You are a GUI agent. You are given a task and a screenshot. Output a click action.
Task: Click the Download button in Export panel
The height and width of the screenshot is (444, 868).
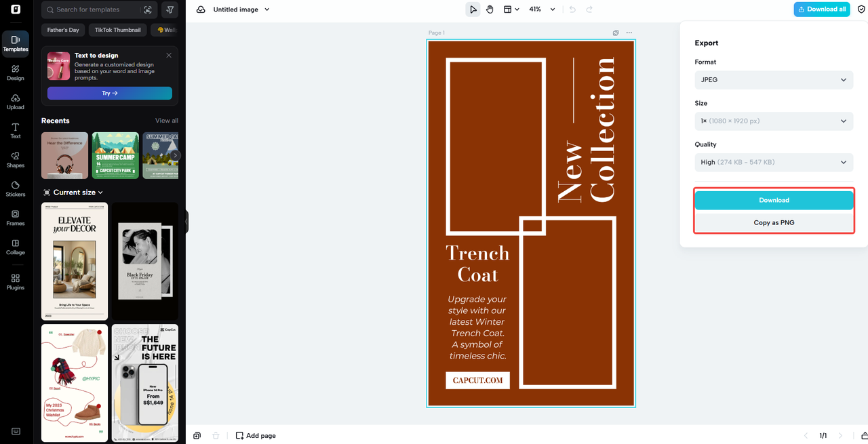[x=774, y=200]
